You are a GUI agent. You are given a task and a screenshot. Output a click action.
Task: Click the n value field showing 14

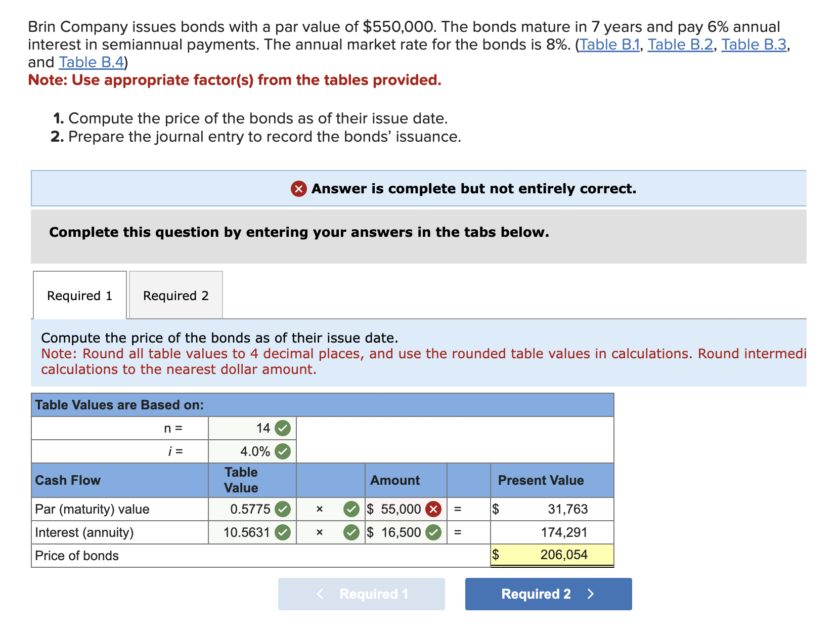(x=252, y=428)
